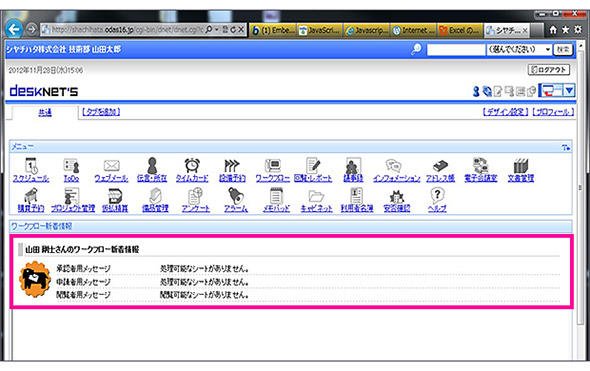Click the ワークフロー新着情報 panel header
590x371 pixels.
pyautogui.click(x=290, y=226)
